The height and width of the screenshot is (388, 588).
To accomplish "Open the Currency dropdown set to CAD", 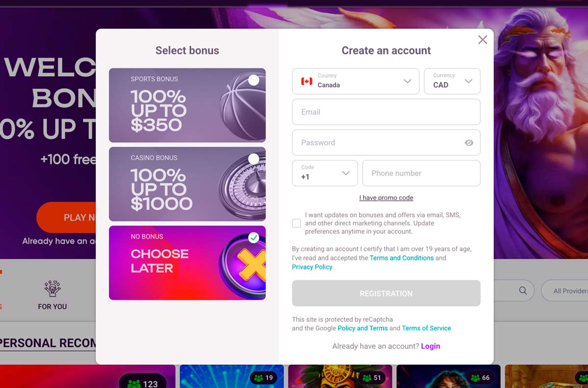I will click(x=452, y=81).
